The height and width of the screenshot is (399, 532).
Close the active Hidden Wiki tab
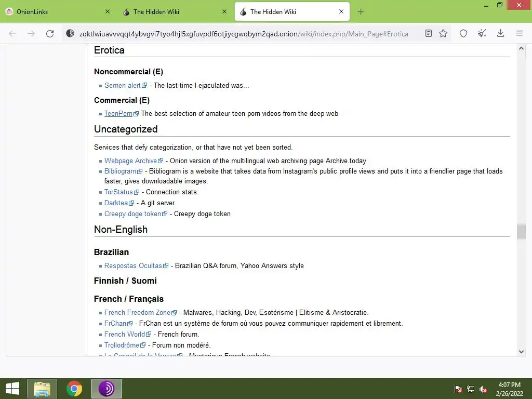(x=341, y=11)
